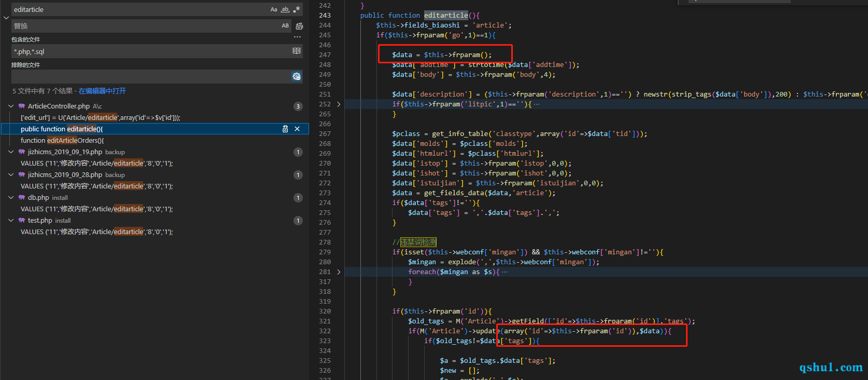
Task: Click the 违禁词检测 comment on line 278
Action: 418,242
